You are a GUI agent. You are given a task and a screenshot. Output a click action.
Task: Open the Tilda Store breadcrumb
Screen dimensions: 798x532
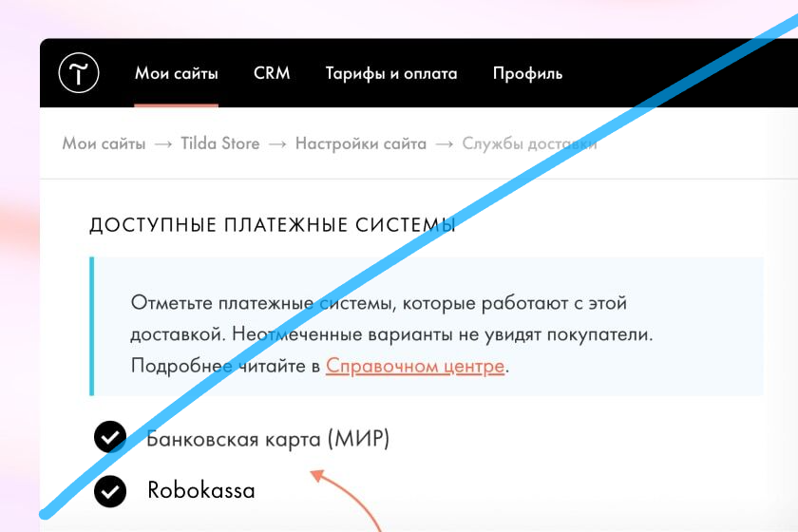coord(220,143)
